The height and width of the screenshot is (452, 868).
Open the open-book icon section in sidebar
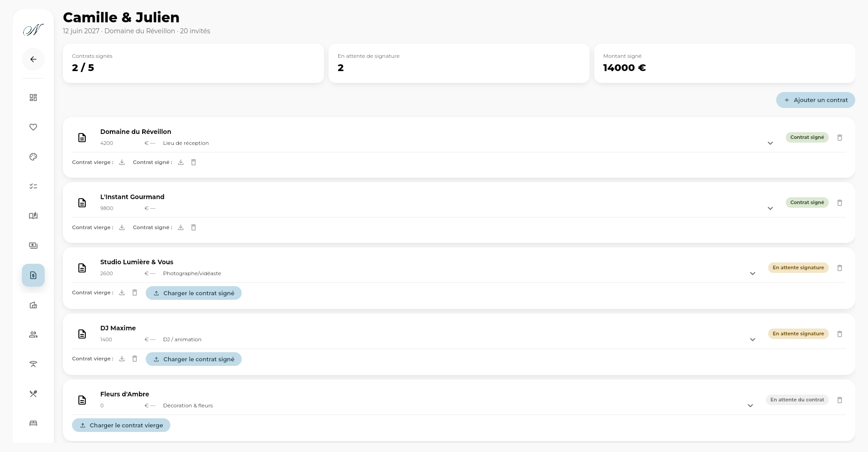(x=33, y=216)
